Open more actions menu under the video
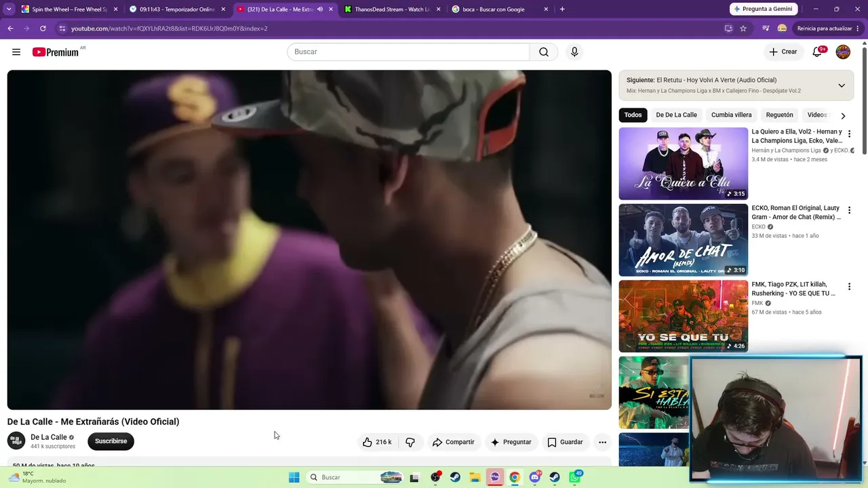This screenshot has height=488, width=868. pyautogui.click(x=602, y=442)
